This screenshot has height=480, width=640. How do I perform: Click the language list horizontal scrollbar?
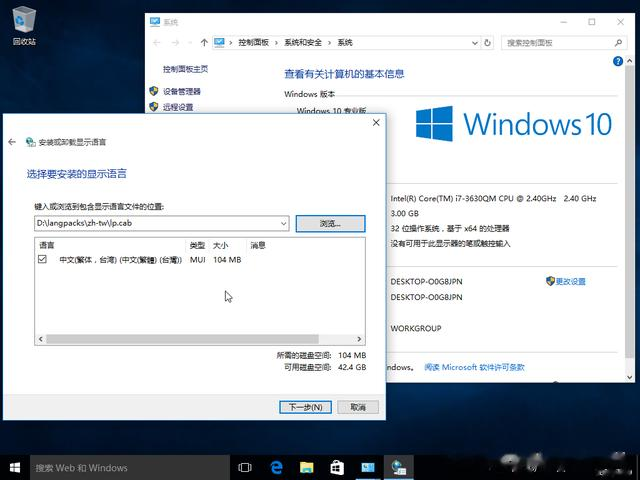(182, 339)
